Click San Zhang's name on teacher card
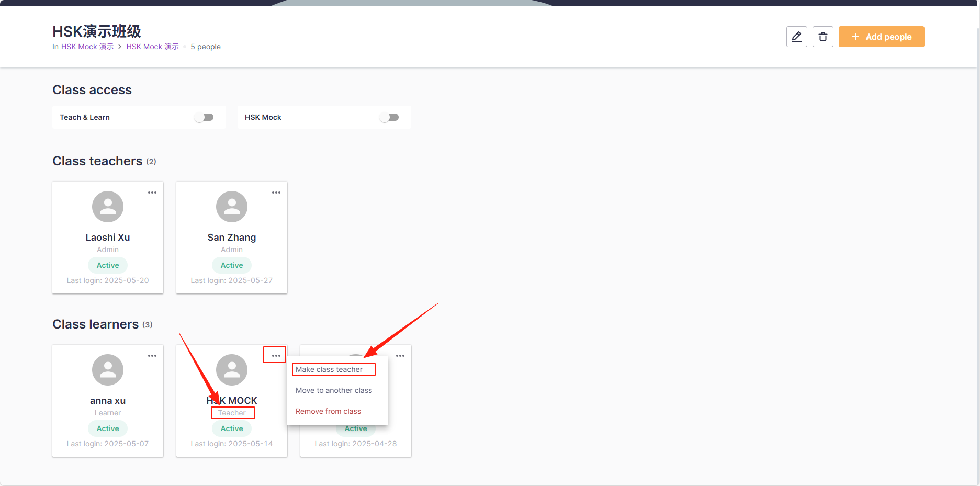The image size is (980, 486). pos(232,238)
